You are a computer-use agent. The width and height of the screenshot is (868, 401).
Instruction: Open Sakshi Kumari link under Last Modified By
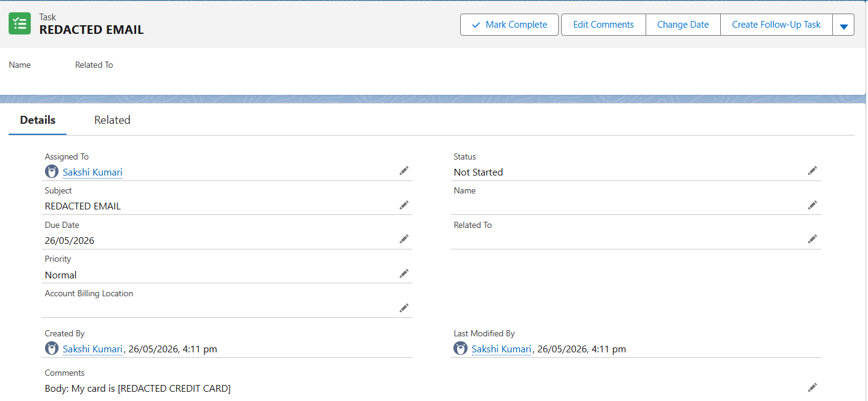tap(501, 349)
